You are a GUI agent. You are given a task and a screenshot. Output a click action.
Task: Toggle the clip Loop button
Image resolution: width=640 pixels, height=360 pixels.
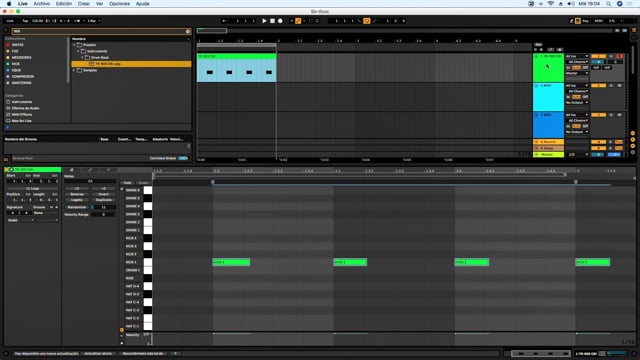click(32, 189)
